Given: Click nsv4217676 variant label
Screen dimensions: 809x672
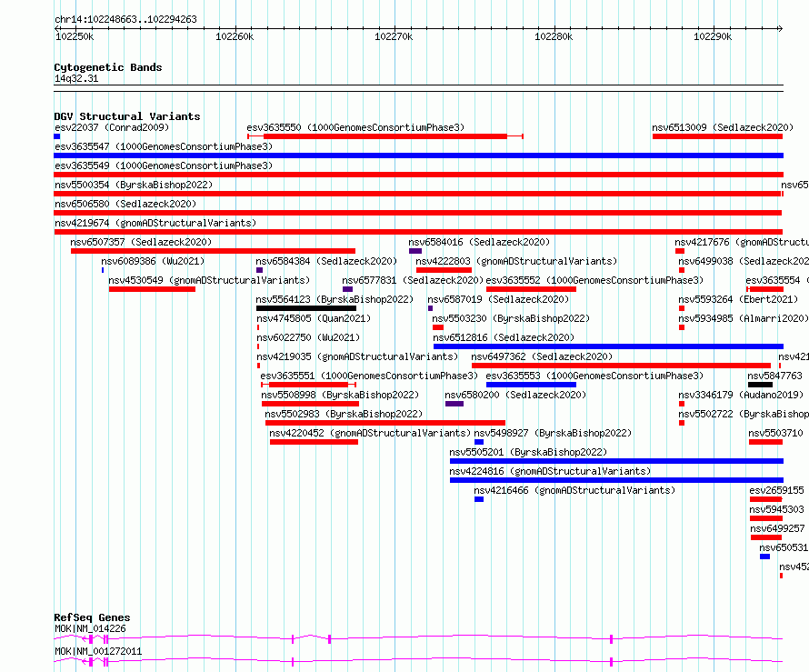Looking at the screenshot, I should (x=742, y=242).
